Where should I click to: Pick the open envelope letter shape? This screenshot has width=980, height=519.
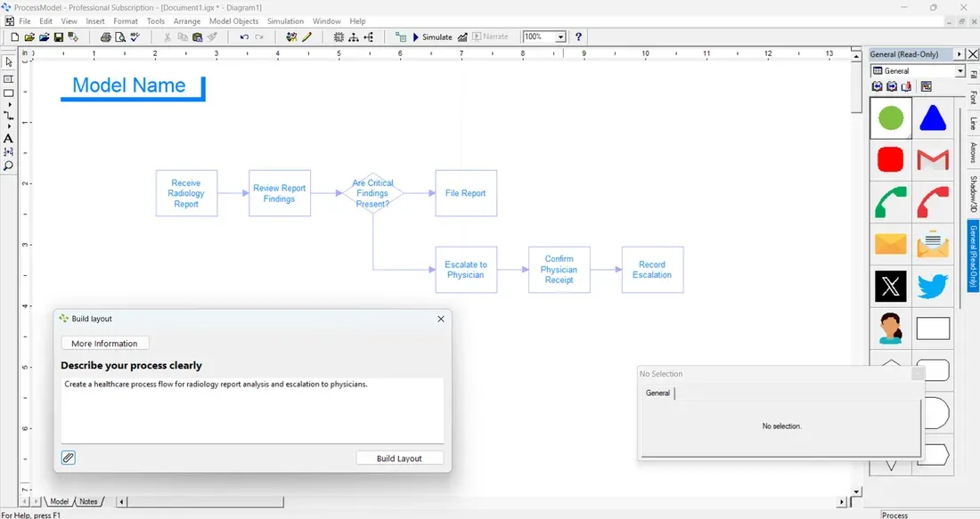point(933,244)
